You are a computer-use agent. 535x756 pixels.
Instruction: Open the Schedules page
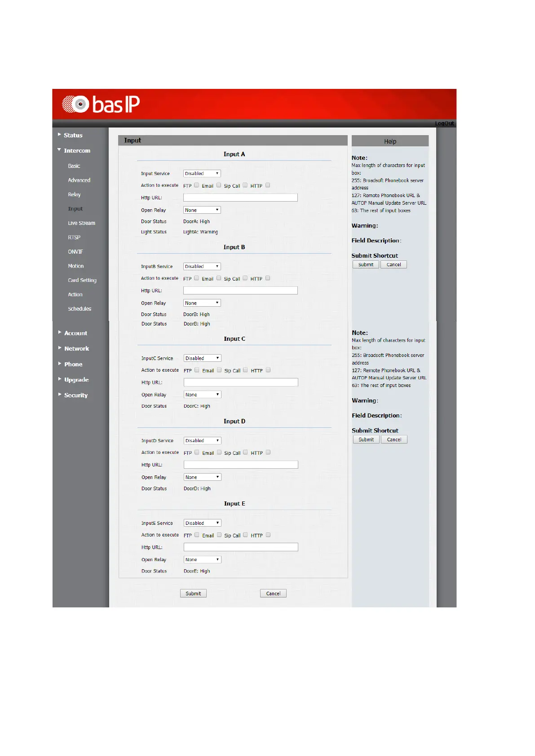[x=80, y=309]
